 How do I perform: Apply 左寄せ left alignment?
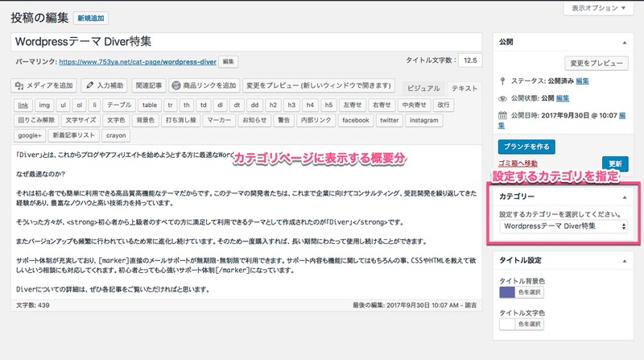click(x=352, y=106)
